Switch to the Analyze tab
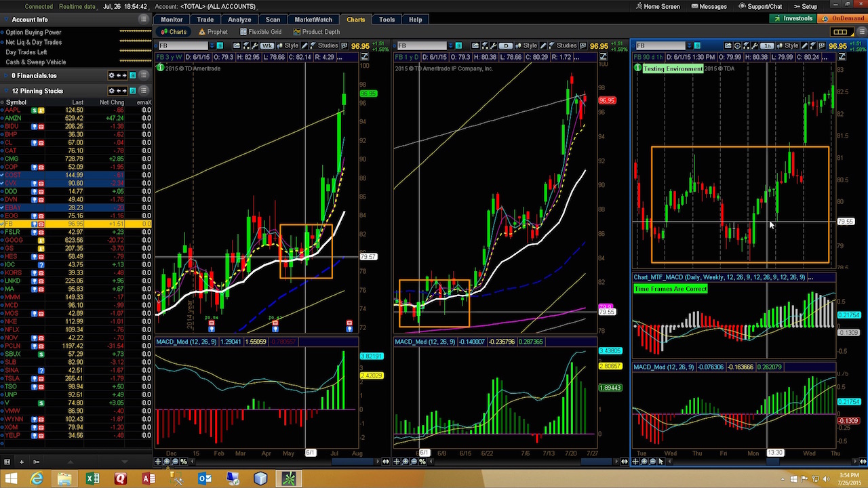This screenshot has height=488, width=868. click(x=239, y=20)
